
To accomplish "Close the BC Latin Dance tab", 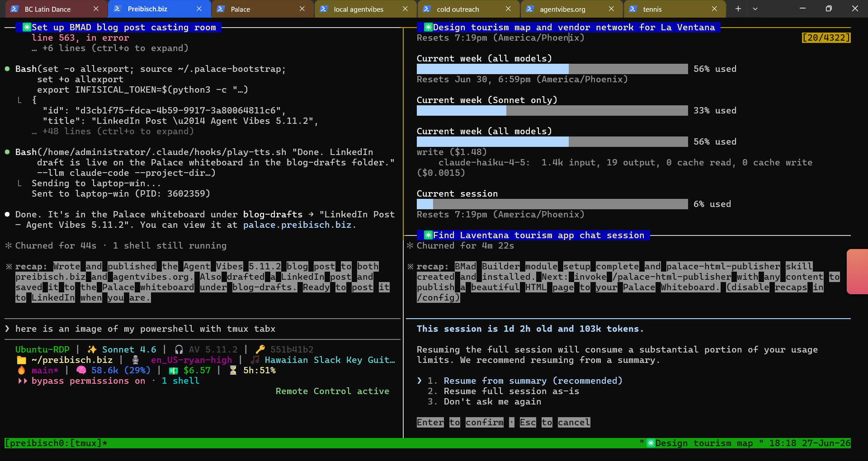I will point(96,9).
